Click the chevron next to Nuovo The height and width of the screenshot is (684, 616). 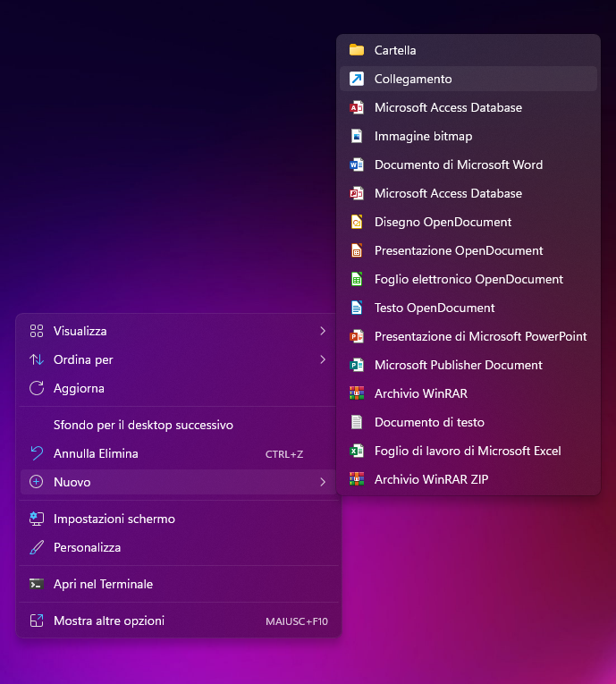coord(322,482)
